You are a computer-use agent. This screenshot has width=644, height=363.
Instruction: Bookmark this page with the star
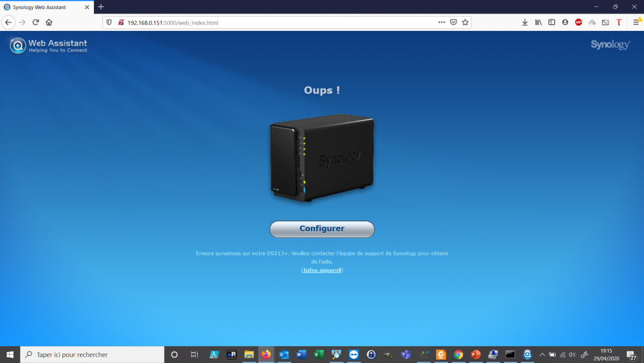click(x=465, y=23)
